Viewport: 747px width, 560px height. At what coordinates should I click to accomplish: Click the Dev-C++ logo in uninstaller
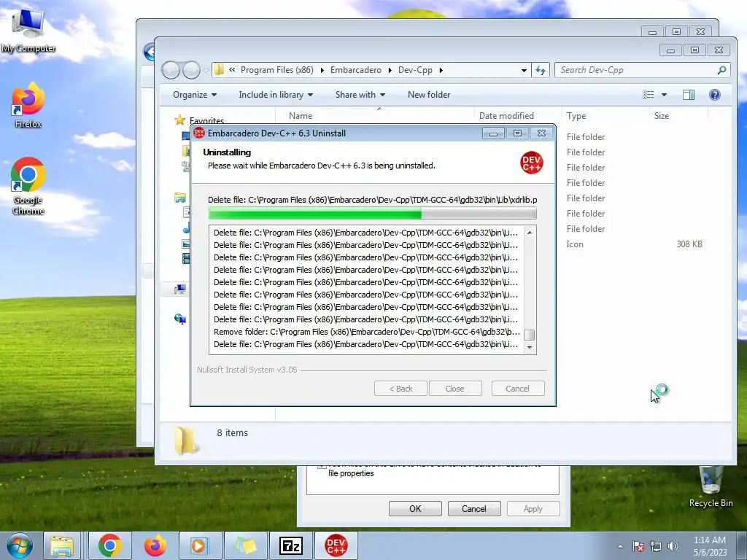pos(532,163)
